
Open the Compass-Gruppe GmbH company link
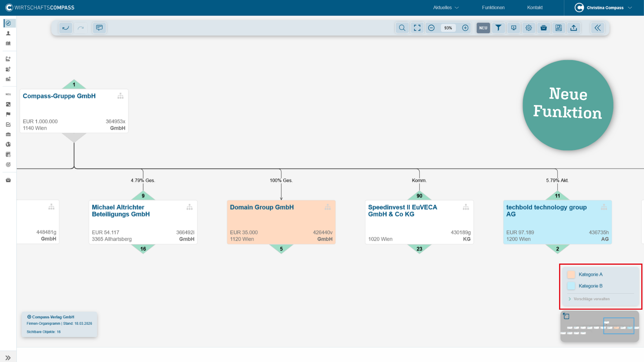(x=59, y=96)
